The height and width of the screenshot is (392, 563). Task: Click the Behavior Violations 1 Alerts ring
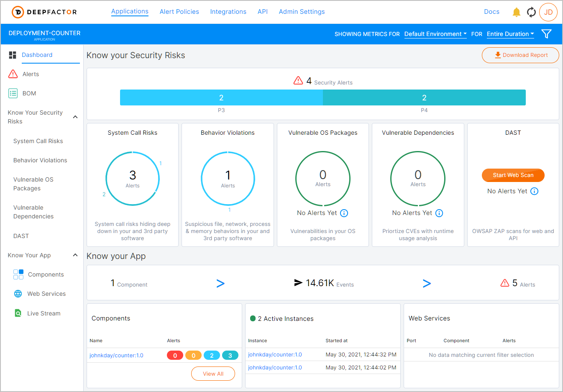coord(228,179)
